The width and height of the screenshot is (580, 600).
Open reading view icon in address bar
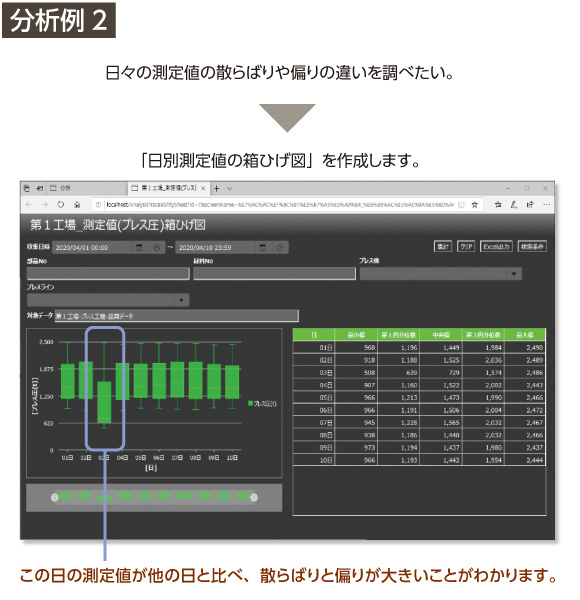coord(461,205)
